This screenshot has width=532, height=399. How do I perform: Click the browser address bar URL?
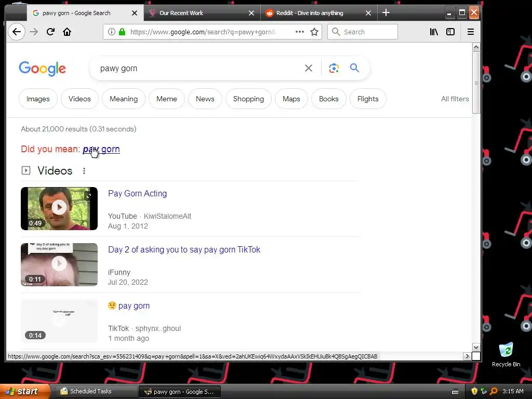tap(203, 32)
